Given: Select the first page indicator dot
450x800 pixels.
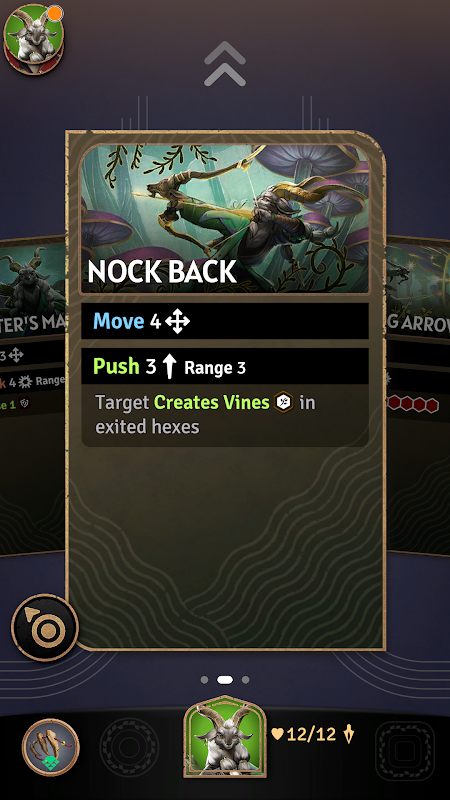Looking at the screenshot, I should 205,680.
